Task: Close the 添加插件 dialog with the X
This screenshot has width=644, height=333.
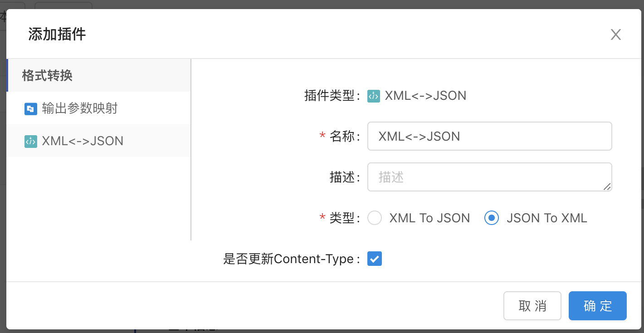Action: pos(615,34)
